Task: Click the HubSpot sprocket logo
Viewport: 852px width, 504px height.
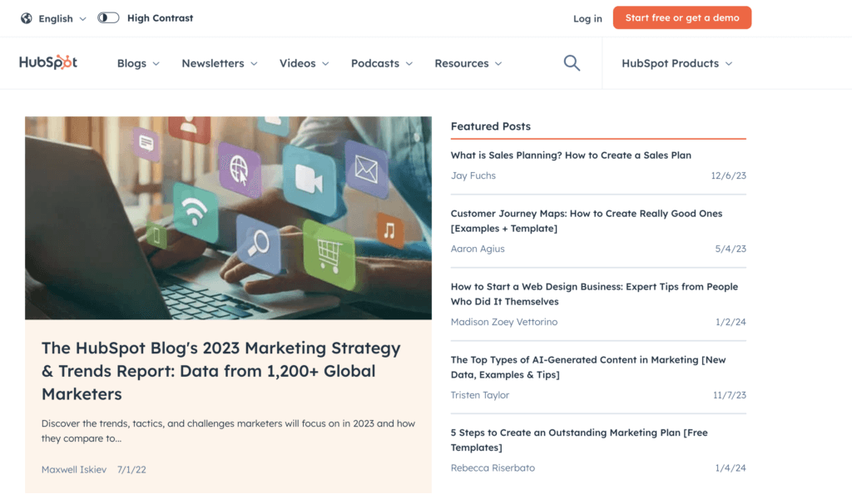Action: click(x=47, y=62)
